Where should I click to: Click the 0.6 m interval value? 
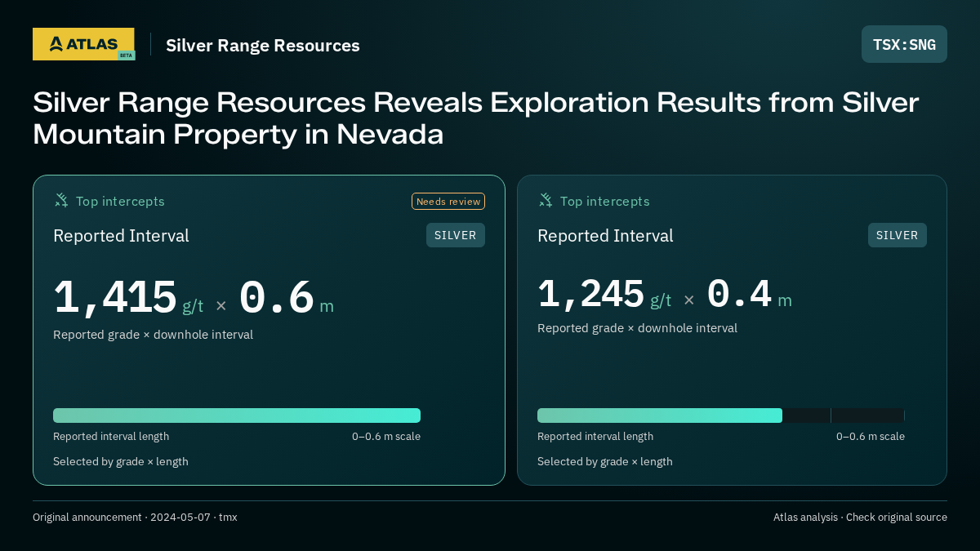pos(286,298)
